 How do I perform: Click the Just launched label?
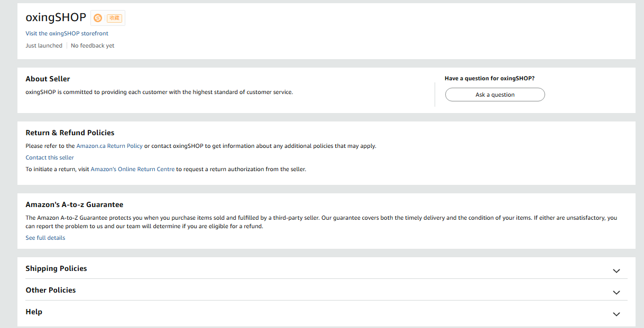44,45
